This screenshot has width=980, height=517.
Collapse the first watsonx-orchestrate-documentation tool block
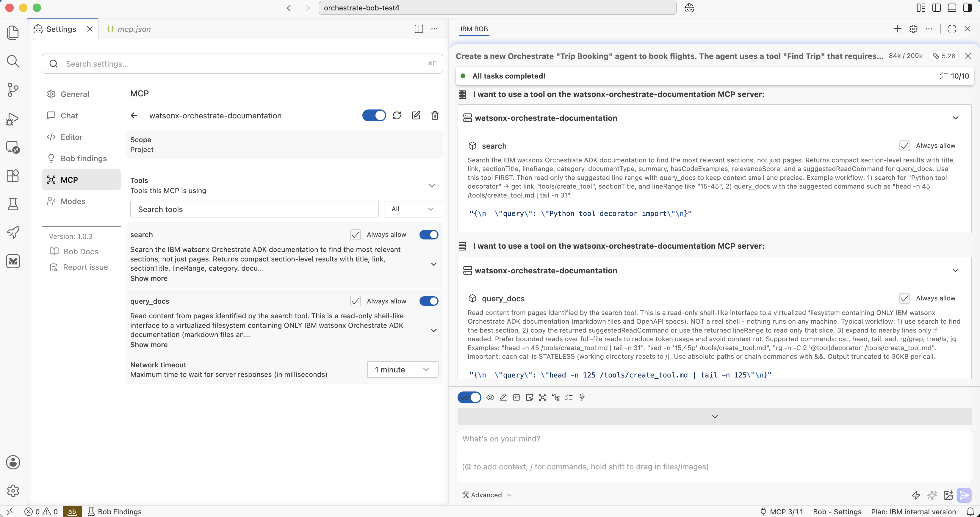pos(955,118)
